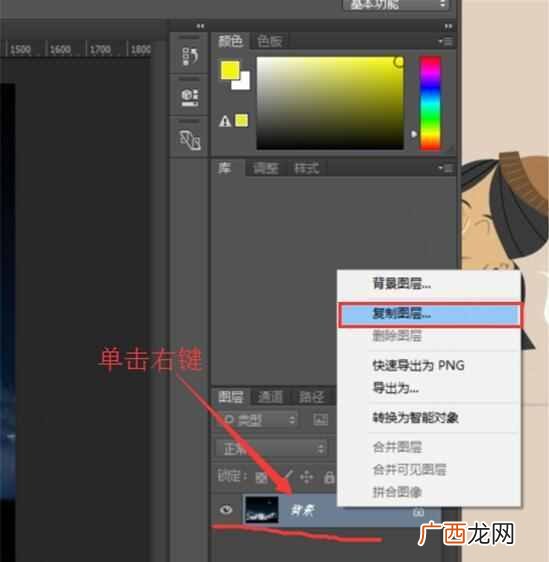Toggle lock image pixels brush icon
This screenshot has width=549, height=562.
point(286,476)
